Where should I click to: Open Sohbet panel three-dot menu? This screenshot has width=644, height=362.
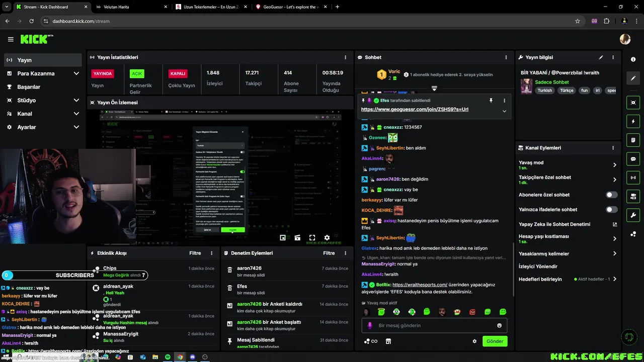506,57
